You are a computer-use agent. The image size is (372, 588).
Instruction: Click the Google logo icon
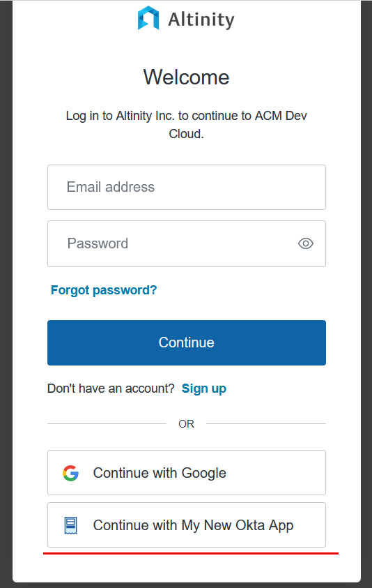point(70,473)
